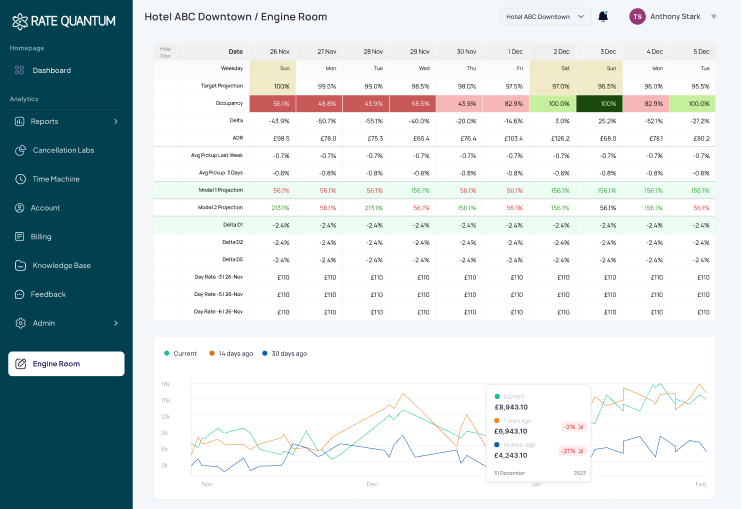The height and width of the screenshot is (509, 742).
Task: Select the dark green 100% occupancy cell
Action: pyautogui.click(x=599, y=104)
